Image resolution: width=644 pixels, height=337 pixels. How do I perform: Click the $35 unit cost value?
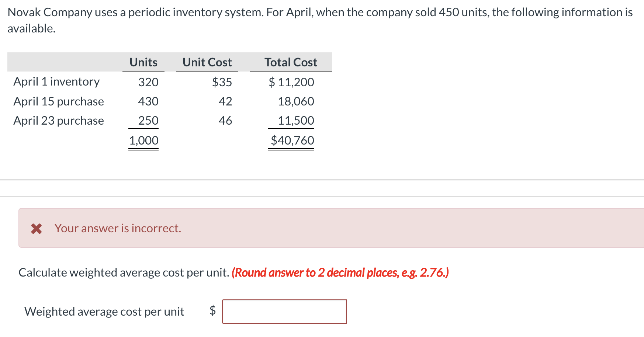222,82
